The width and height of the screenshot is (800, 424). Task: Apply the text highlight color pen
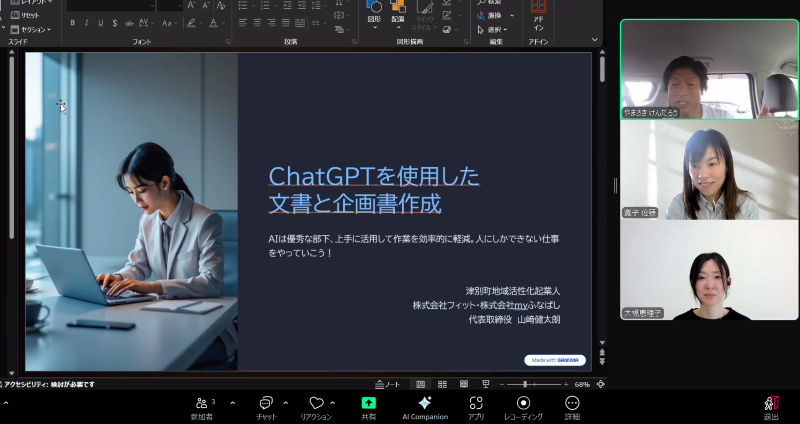point(191,23)
